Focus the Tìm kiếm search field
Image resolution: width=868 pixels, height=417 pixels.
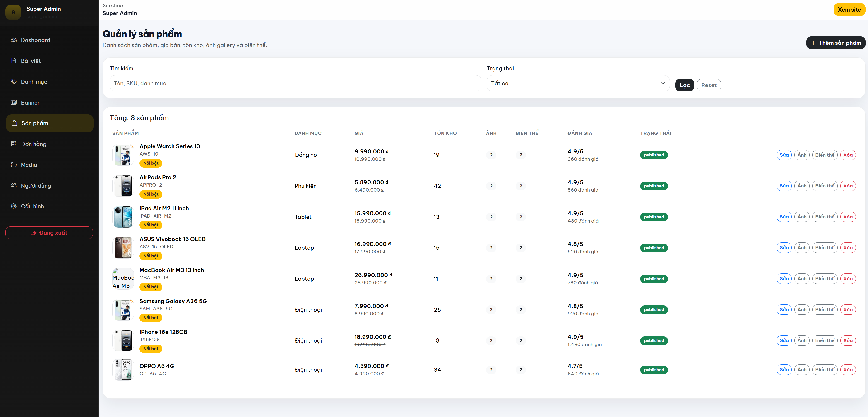coord(295,83)
